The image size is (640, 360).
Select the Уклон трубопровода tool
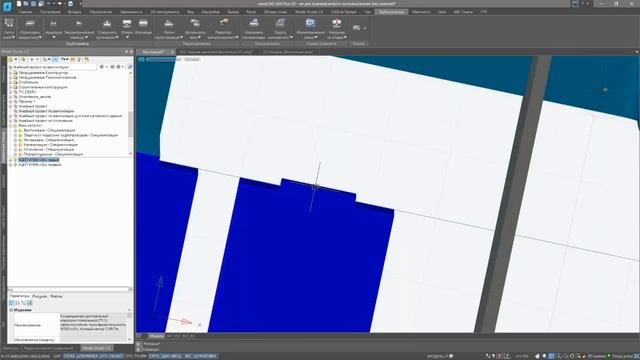(169, 29)
